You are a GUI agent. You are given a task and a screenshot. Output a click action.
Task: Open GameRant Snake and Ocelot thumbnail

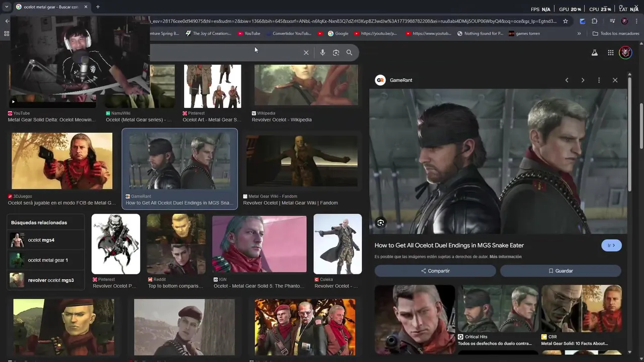pyautogui.click(x=180, y=161)
